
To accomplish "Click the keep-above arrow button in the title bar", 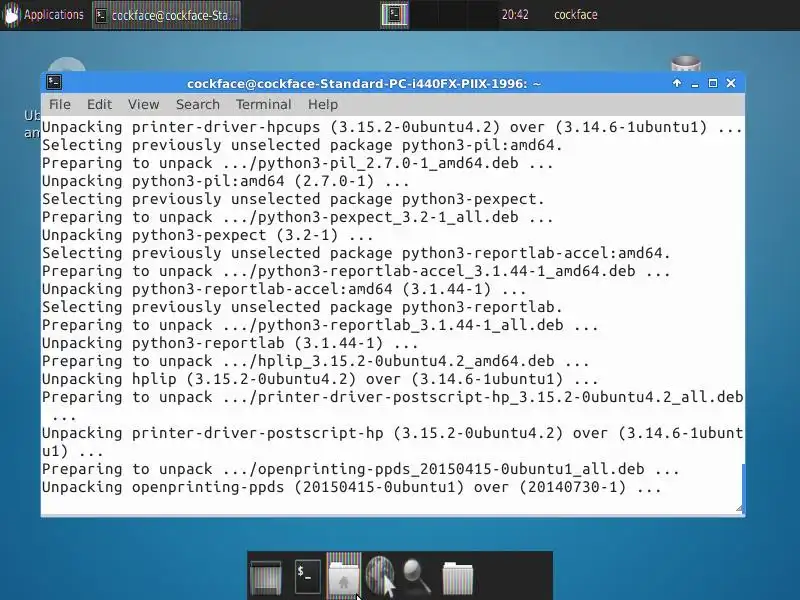I will click(677, 83).
